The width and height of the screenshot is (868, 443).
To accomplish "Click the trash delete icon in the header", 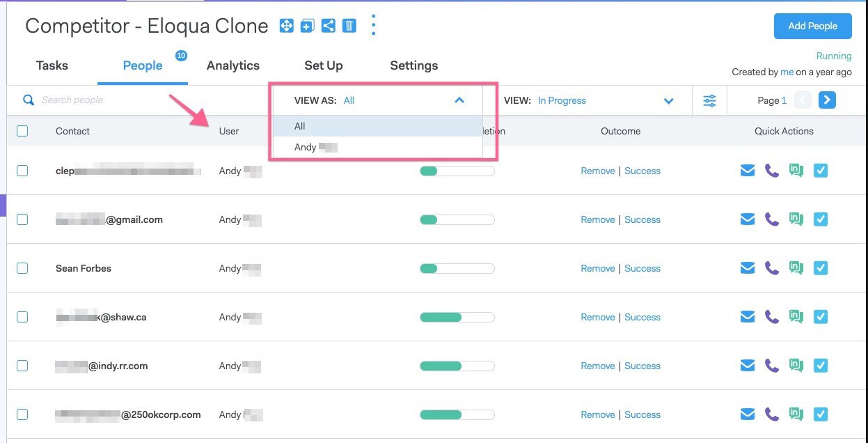I will pyautogui.click(x=349, y=26).
